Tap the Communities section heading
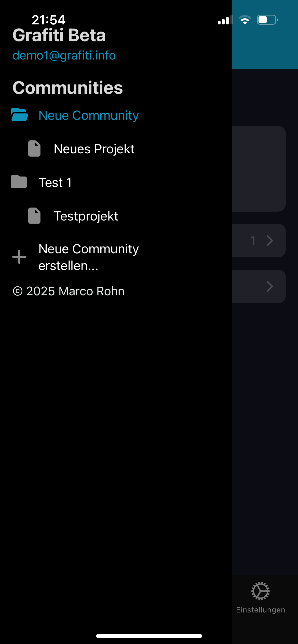The width and height of the screenshot is (298, 644). point(68,88)
